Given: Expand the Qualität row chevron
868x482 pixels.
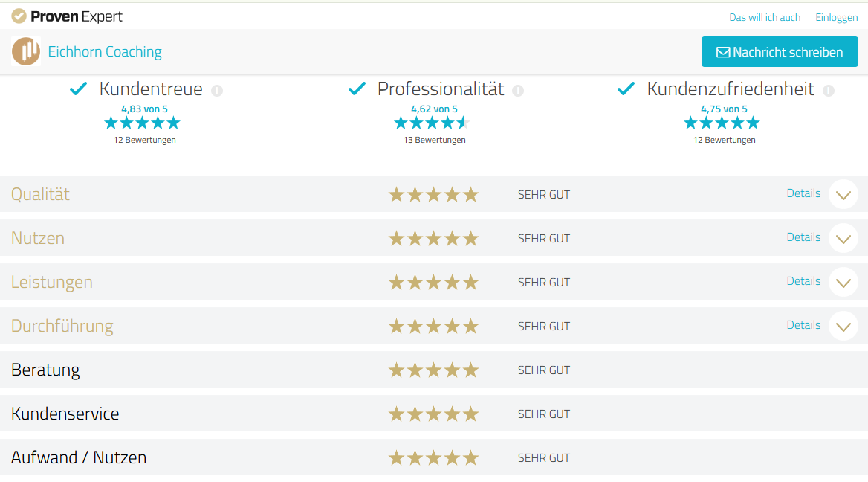Looking at the screenshot, I should [843, 195].
